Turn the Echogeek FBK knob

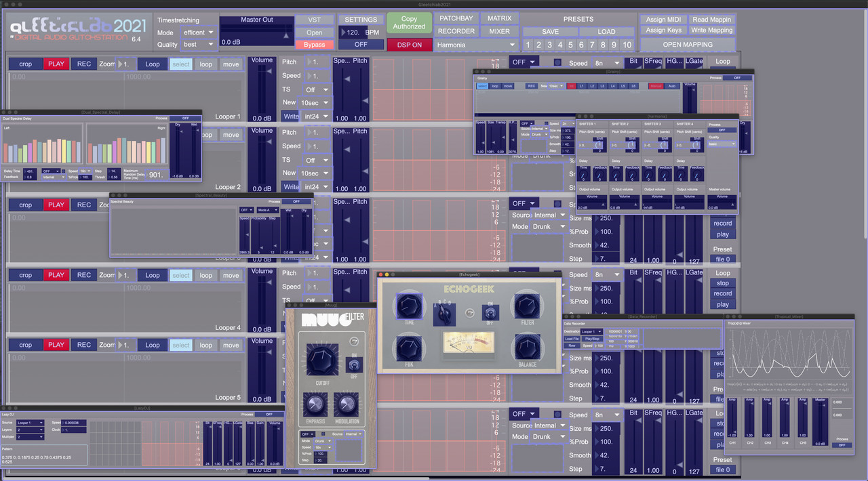pos(410,348)
